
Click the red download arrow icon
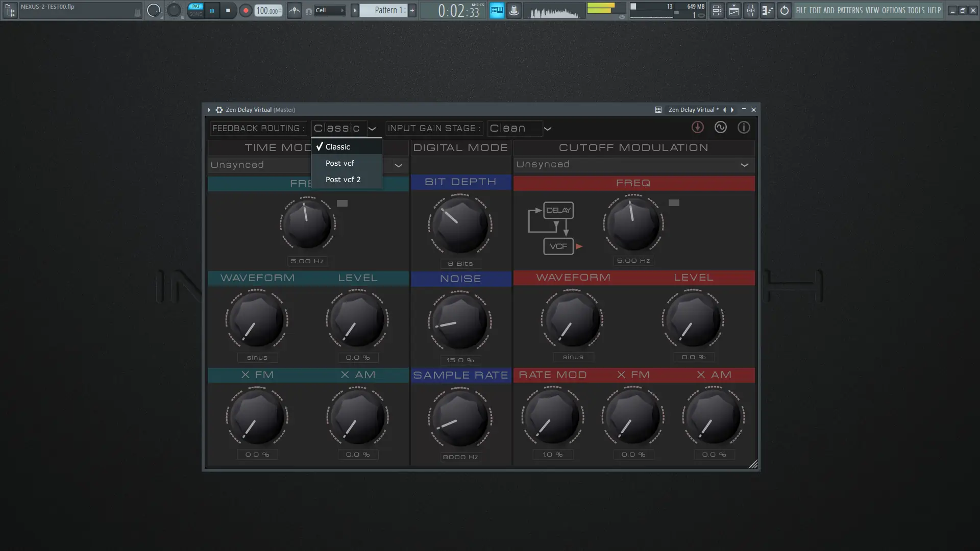pos(697,128)
